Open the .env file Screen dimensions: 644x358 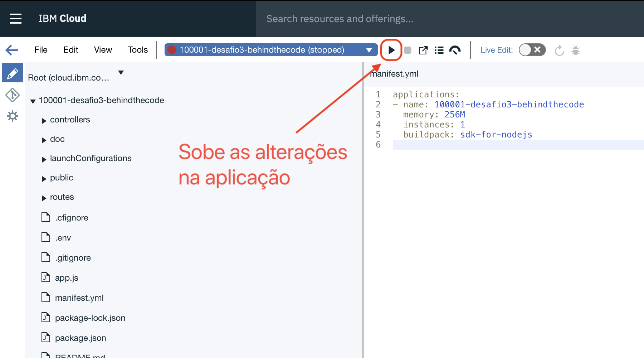click(63, 238)
